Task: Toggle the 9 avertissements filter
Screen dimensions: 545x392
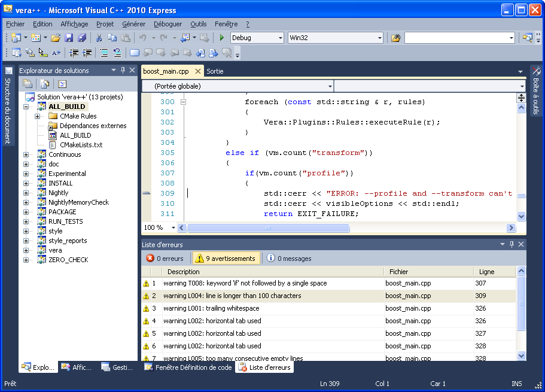Action: point(226,259)
